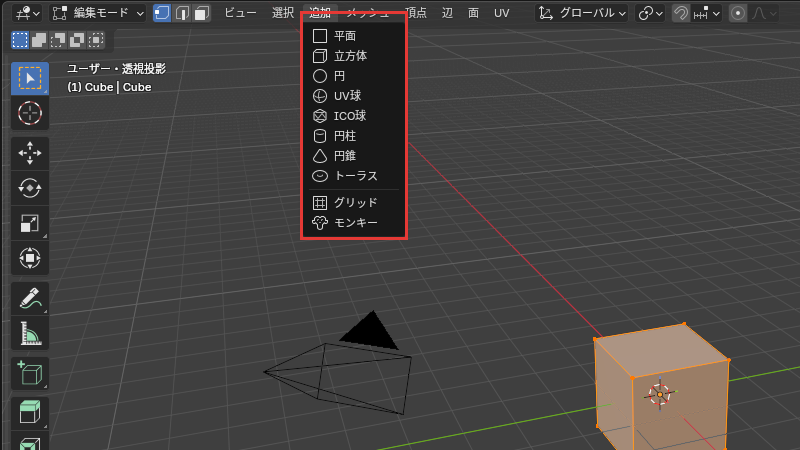Open the グローバル transform orientation dropdown

click(582, 13)
